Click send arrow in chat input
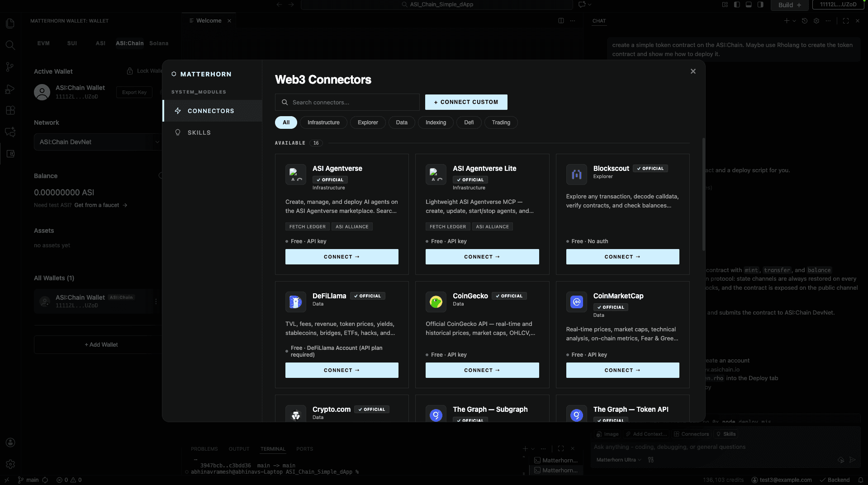Screen dimensions: 868x485 pyautogui.click(x=853, y=460)
